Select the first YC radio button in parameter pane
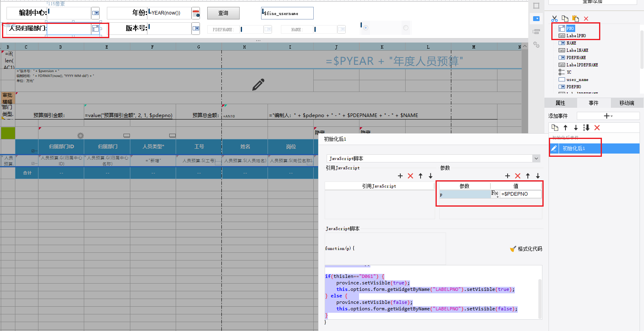 366,28
